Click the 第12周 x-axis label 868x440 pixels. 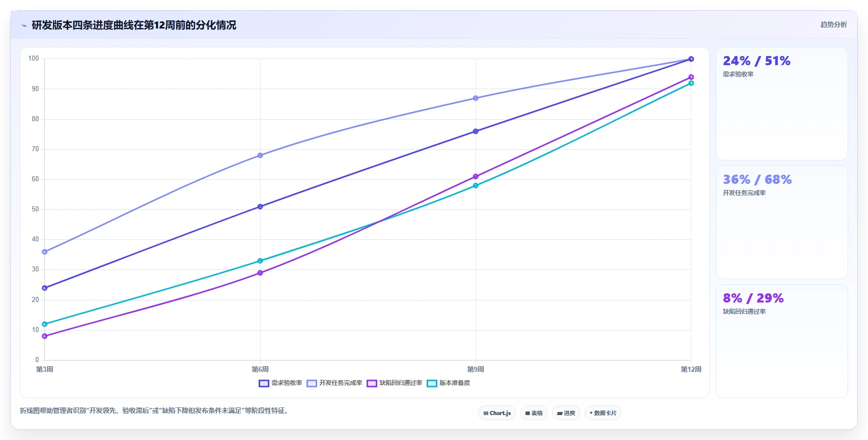(691, 369)
